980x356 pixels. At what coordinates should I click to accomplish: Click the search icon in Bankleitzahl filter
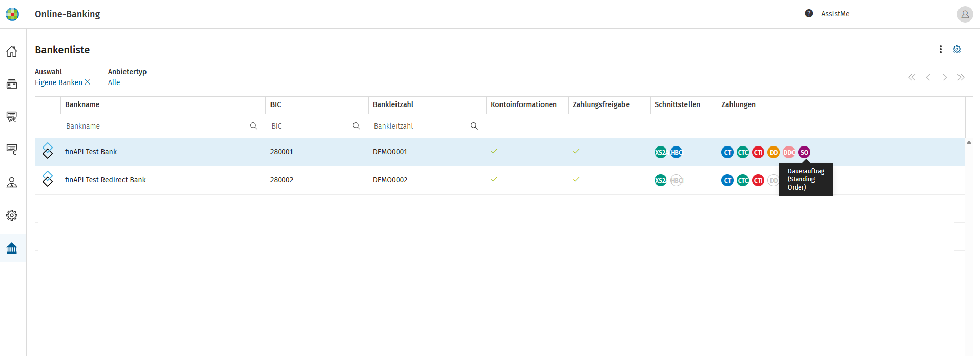(474, 126)
